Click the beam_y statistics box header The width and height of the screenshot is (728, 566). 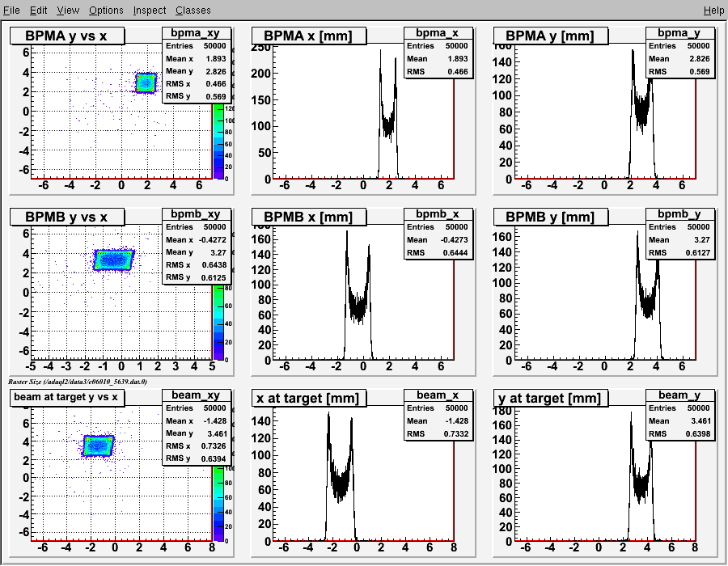[x=679, y=395]
